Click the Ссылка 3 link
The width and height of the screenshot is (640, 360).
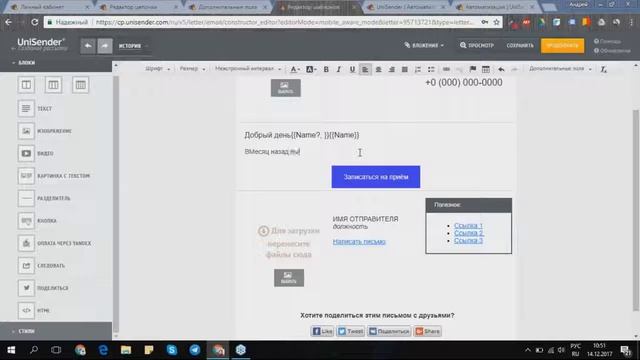click(x=468, y=241)
